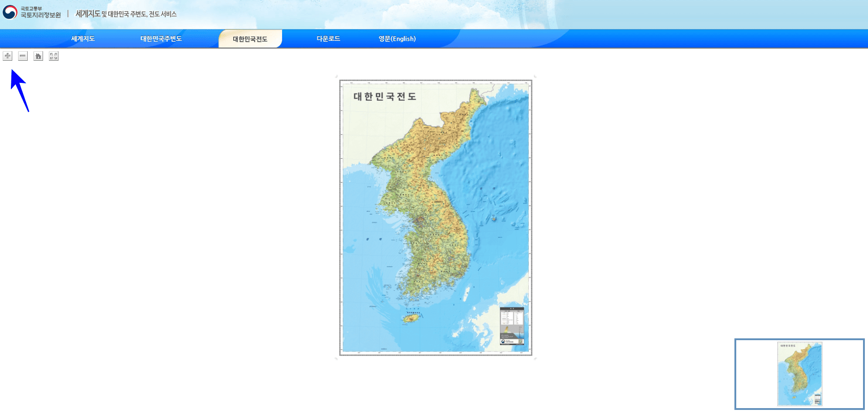Image resolution: width=868 pixels, height=414 pixels.
Task: Click the map legend box
Action: (x=512, y=326)
